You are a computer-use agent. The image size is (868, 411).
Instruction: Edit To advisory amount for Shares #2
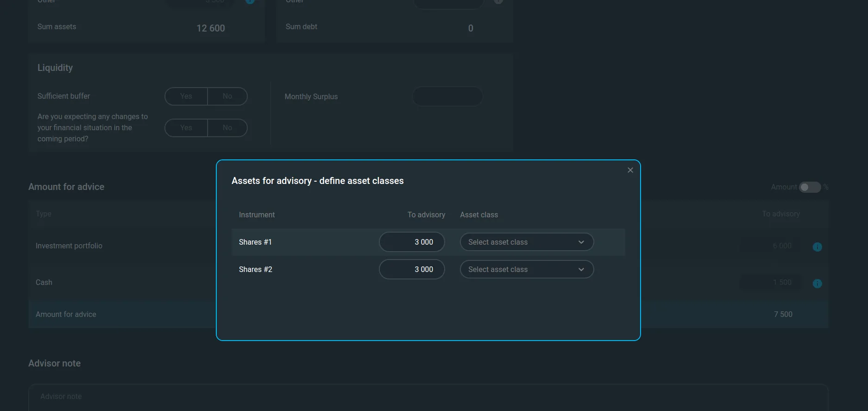pos(412,269)
